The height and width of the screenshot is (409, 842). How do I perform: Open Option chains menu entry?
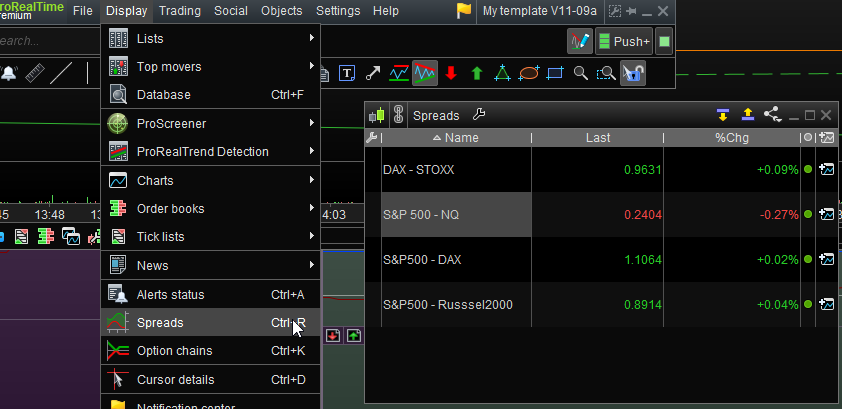210,350
